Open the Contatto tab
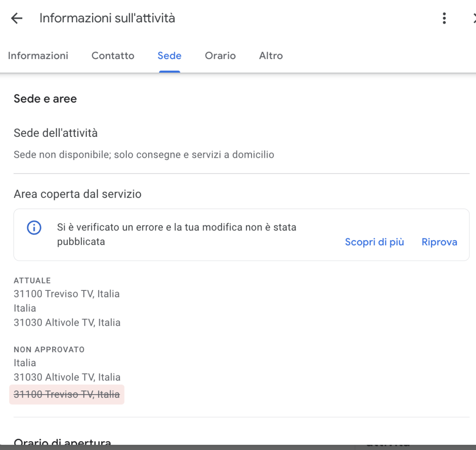The height and width of the screenshot is (450, 476). 112,55
